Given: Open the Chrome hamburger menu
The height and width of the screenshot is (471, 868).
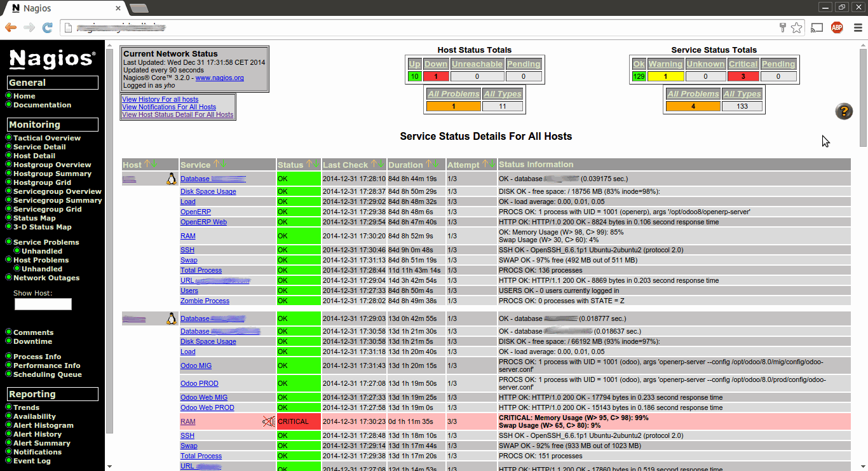Looking at the screenshot, I should click(858, 27).
